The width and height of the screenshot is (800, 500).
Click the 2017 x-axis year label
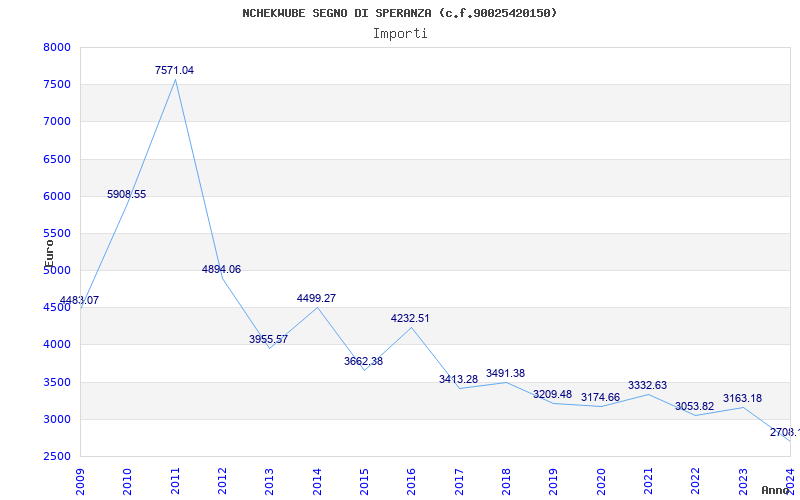459,482
